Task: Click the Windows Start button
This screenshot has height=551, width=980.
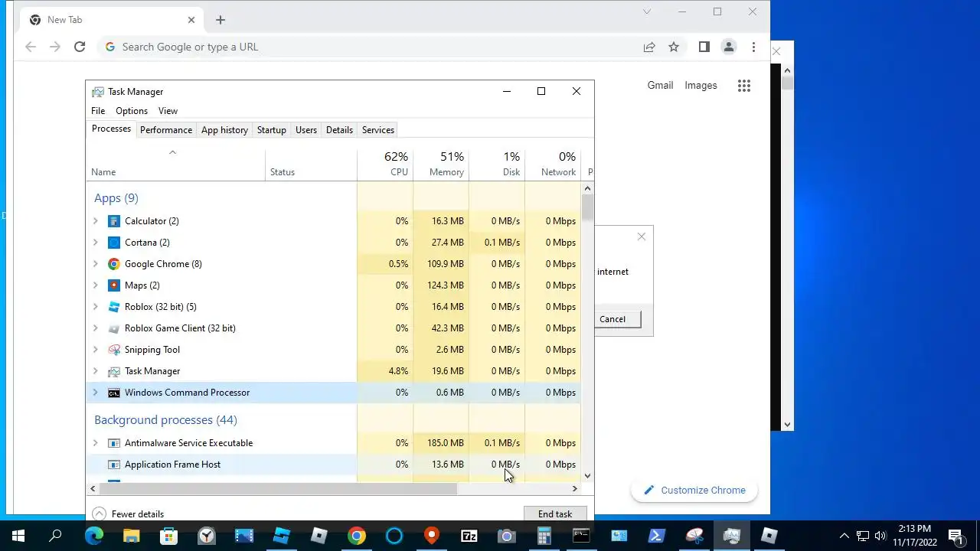Action: pyautogui.click(x=18, y=536)
